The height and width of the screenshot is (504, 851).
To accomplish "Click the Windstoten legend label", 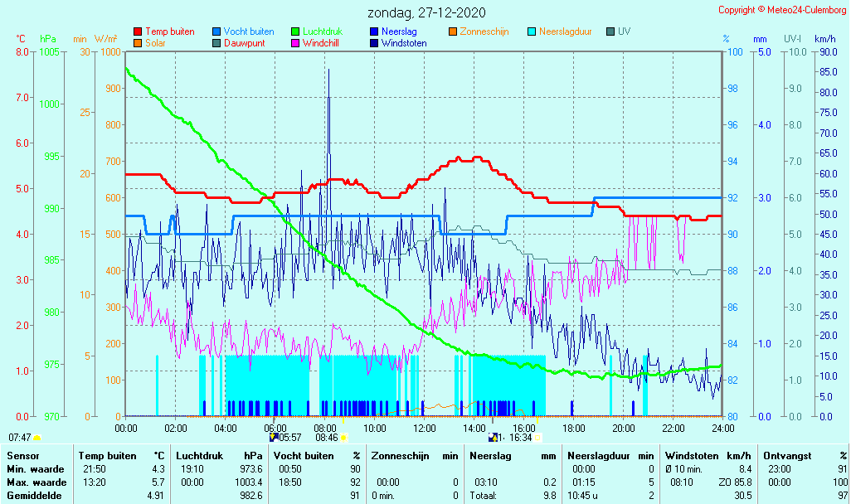I will click(x=404, y=42).
